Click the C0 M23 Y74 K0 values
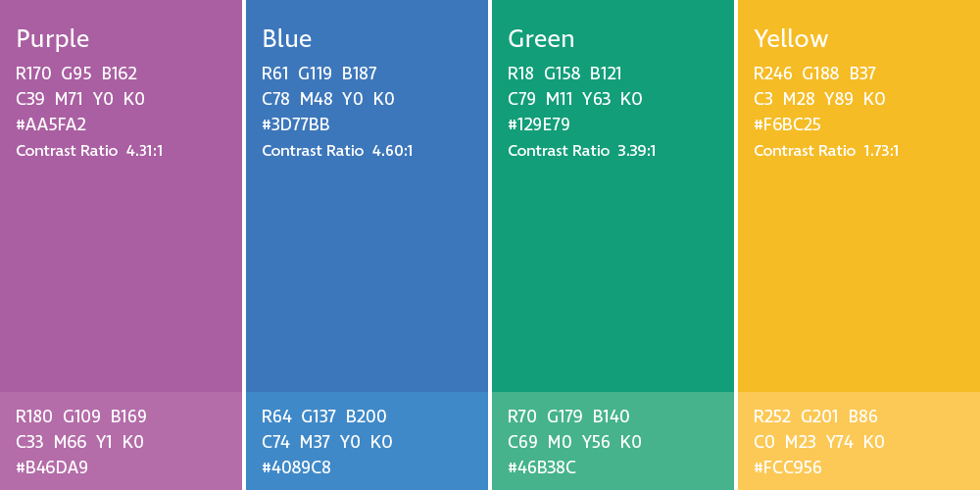Image resolution: width=980 pixels, height=490 pixels. click(x=818, y=442)
